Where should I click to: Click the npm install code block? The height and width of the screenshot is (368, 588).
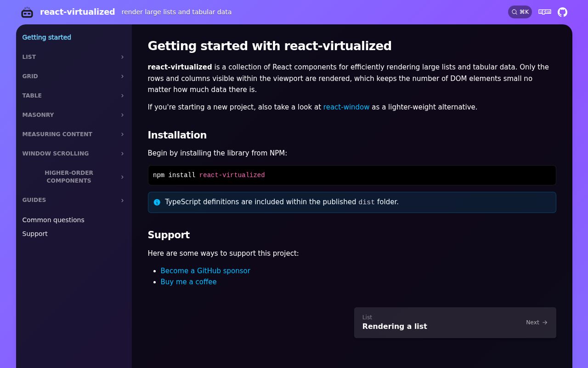[x=352, y=175]
